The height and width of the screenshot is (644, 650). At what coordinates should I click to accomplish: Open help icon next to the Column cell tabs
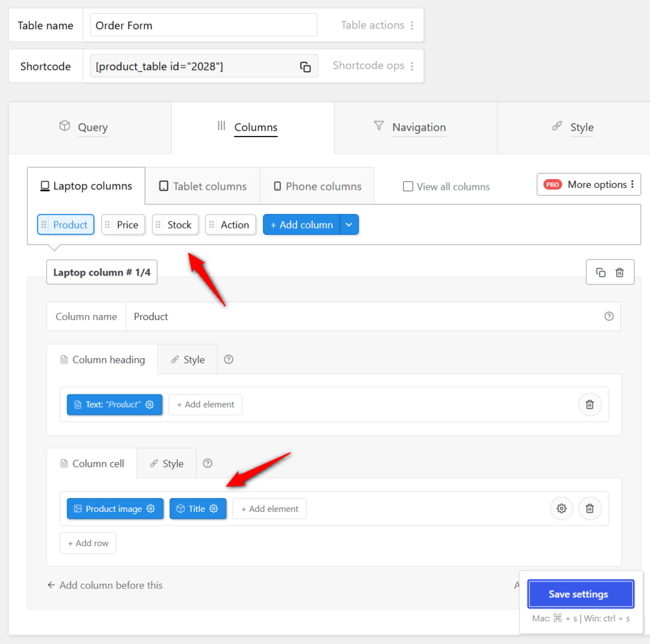coord(208,464)
